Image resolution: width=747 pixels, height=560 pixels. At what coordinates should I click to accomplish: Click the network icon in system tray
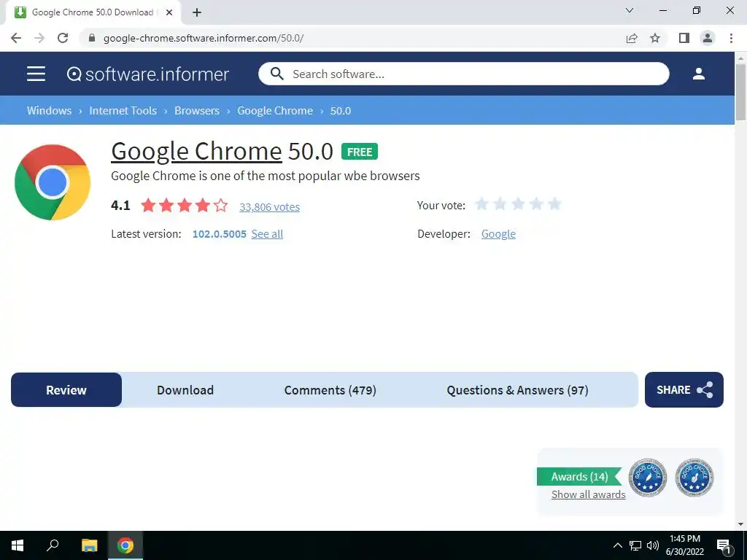click(635, 545)
